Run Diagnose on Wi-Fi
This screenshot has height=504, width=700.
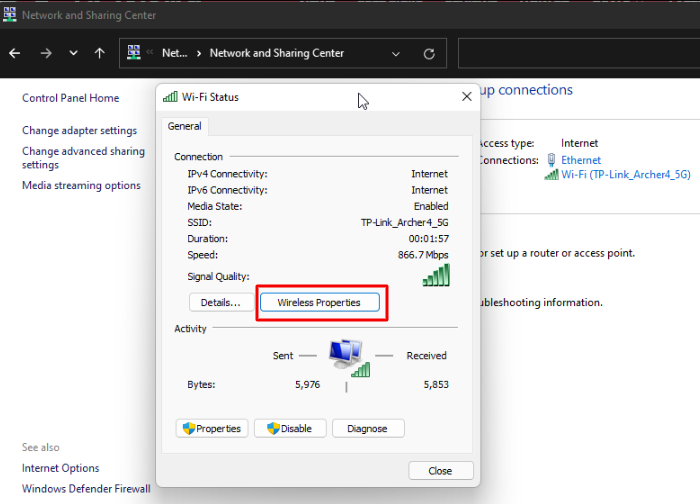click(368, 429)
